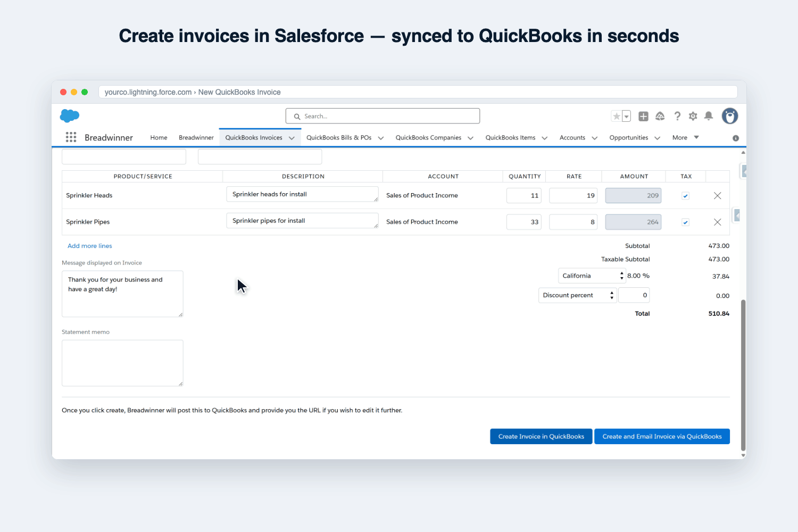The image size is (798, 532).
Task: Click Create Invoice in QuickBooks button
Action: tap(541, 436)
